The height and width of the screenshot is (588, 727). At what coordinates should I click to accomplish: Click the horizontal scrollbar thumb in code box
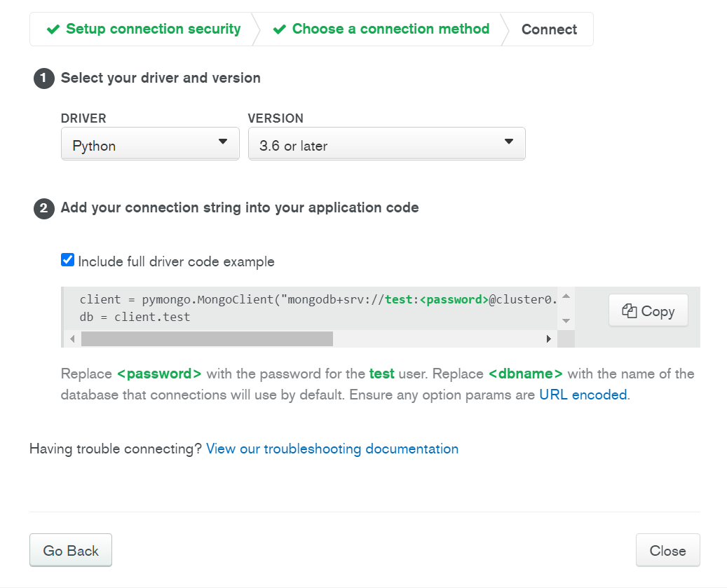[x=207, y=339]
